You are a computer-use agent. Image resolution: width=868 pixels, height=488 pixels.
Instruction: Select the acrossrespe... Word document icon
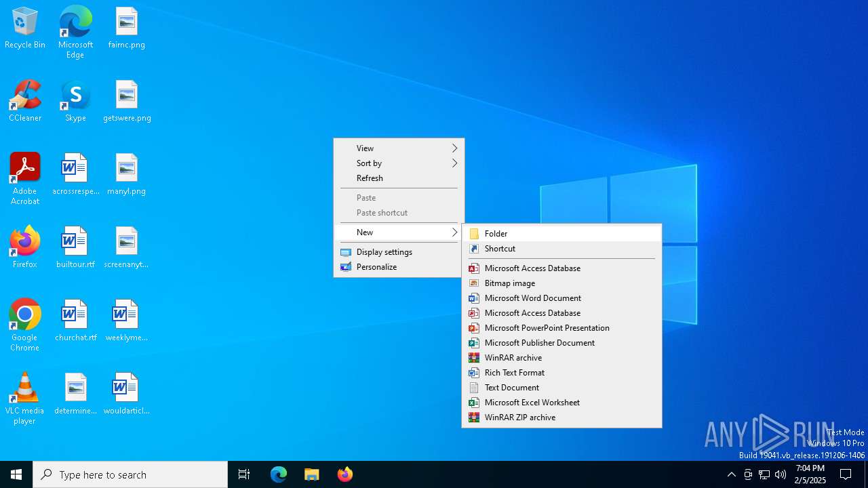(75, 174)
